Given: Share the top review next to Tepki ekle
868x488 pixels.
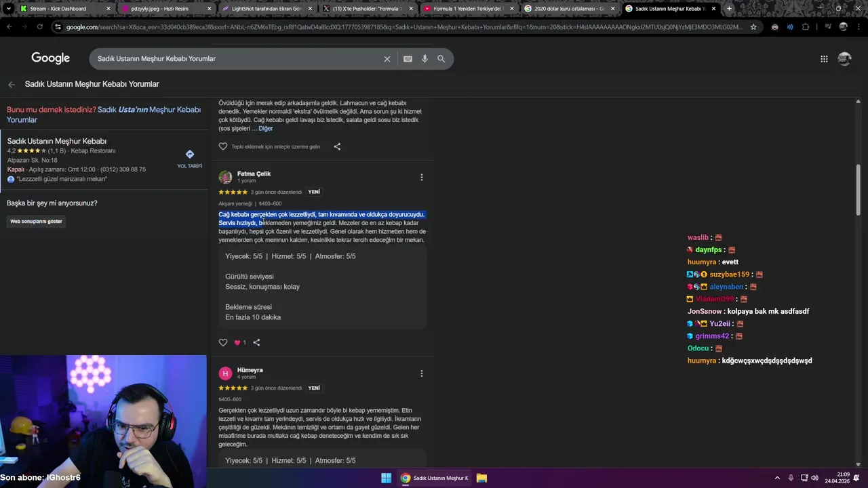Looking at the screenshot, I should click(x=337, y=146).
